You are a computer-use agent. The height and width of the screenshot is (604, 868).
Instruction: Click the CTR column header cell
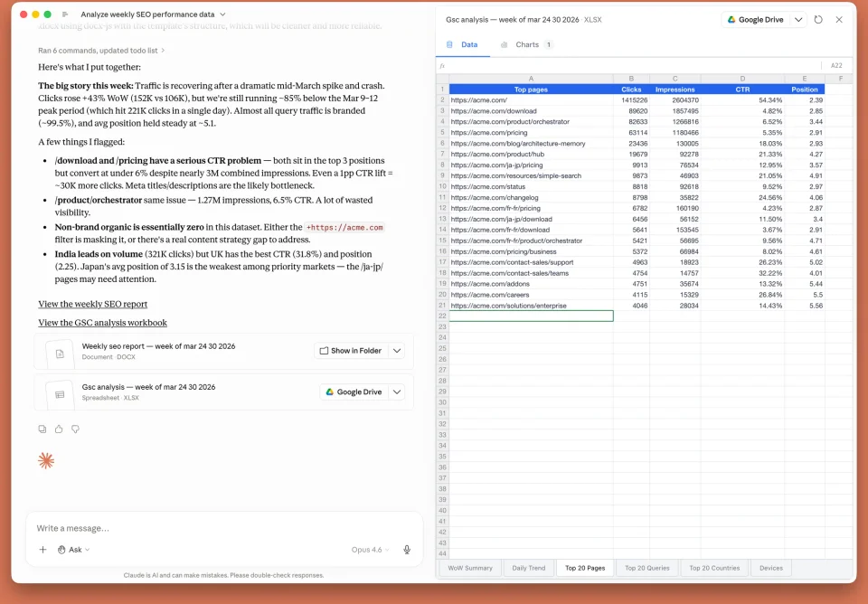742,90
